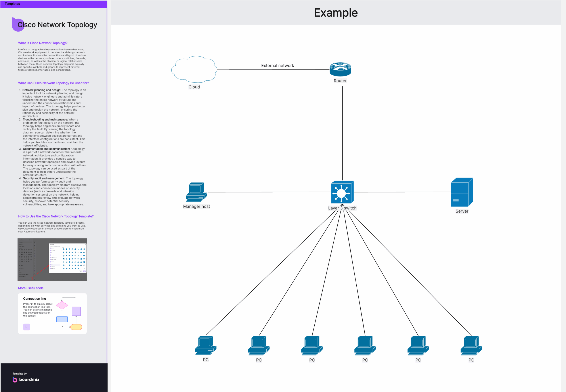The height and width of the screenshot is (392, 566).
Task: Open the shape library screenshot thumbnail
Action: pyautogui.click(x=52, y=259)
